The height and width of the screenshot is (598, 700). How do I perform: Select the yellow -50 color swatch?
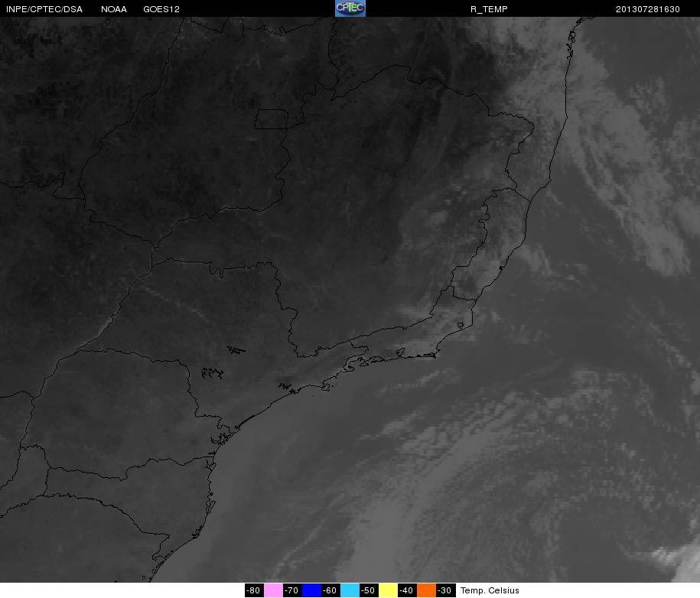point(388,590)
